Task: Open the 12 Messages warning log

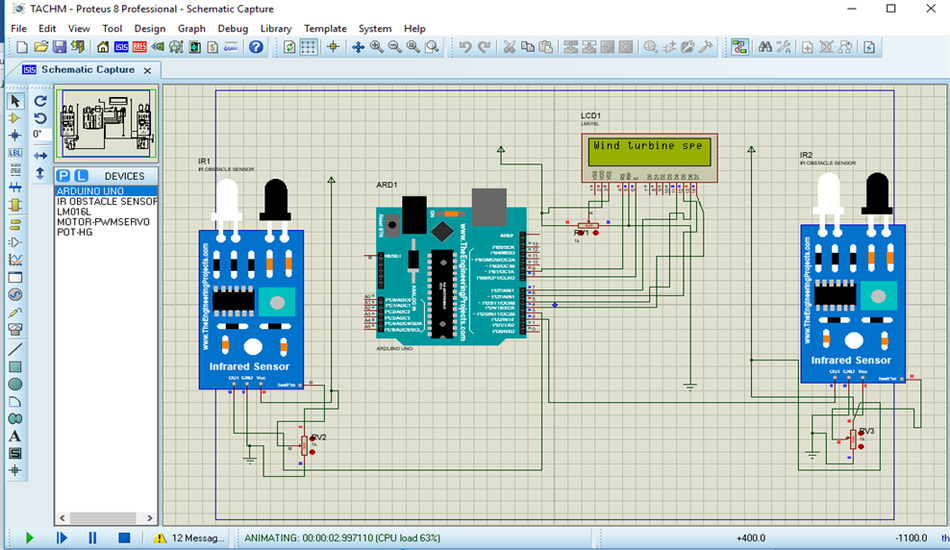Action: (x=189, y=537)
